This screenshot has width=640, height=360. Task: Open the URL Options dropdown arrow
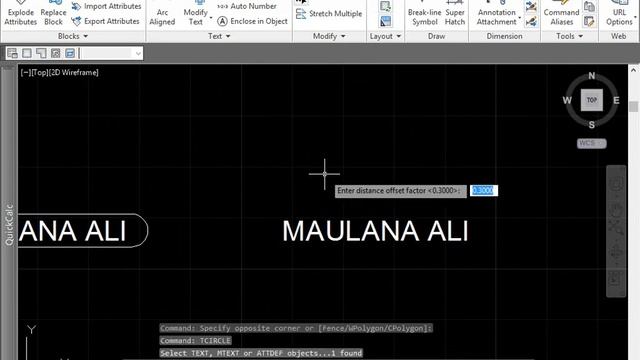(636, 18)
